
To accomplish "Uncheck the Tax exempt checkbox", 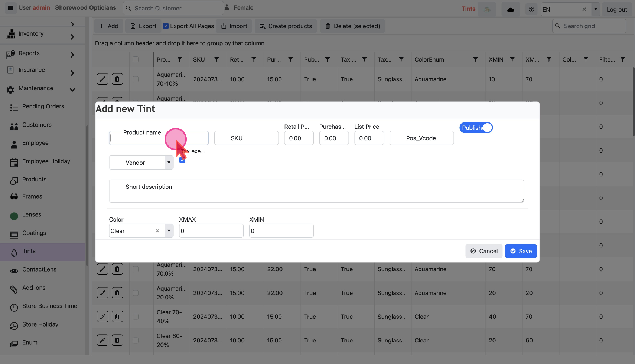I will [182, 160].
